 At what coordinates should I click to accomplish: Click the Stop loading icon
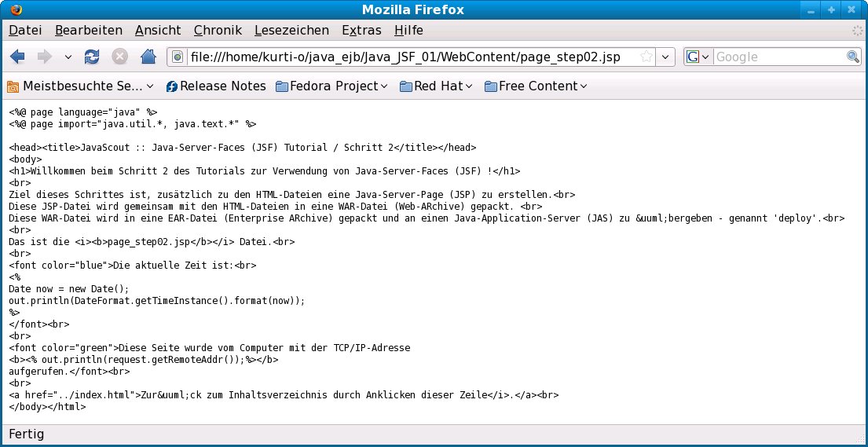pos(119,57)
